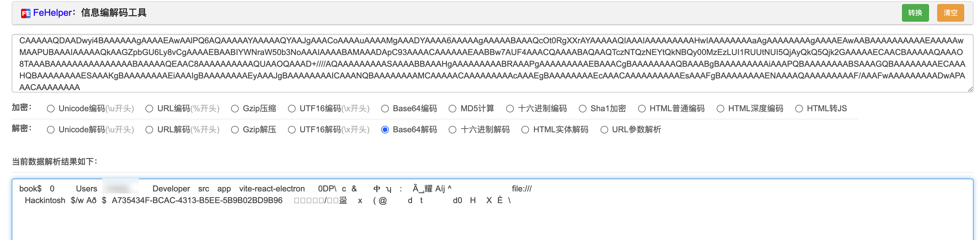980x240 pixels.
Task: Grab the input textarea resize handle
Action: pyautogui.click(x=970, y=90)
